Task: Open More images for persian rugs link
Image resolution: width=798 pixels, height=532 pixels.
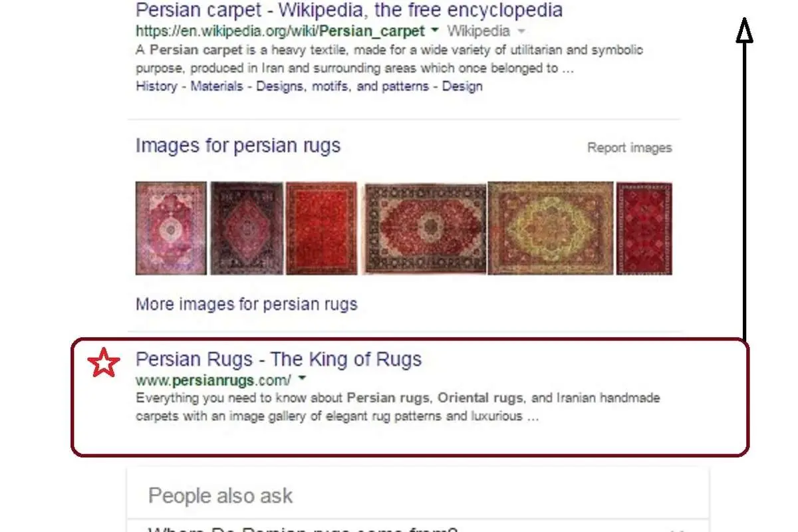Action: (247, 305)
